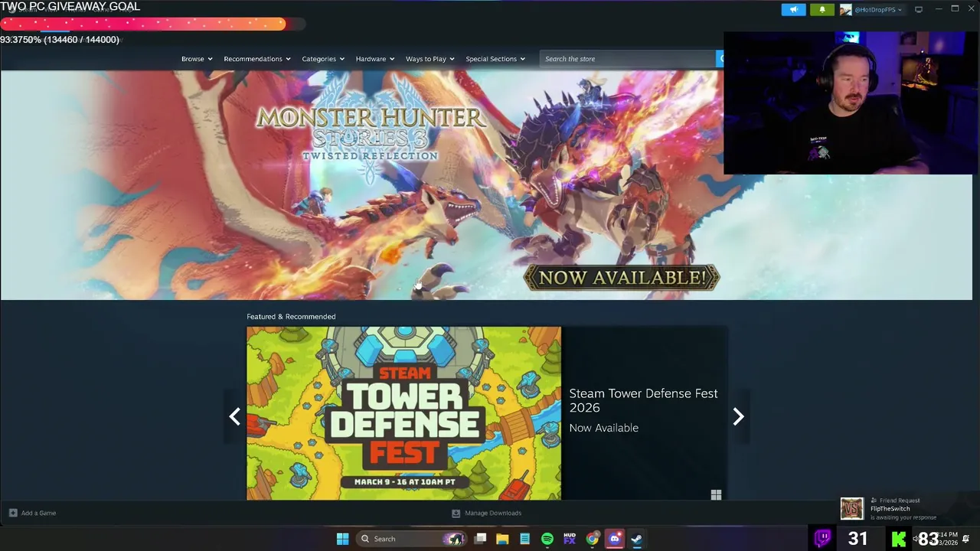Open the Windows Start menu

click(x=342, y=539)
